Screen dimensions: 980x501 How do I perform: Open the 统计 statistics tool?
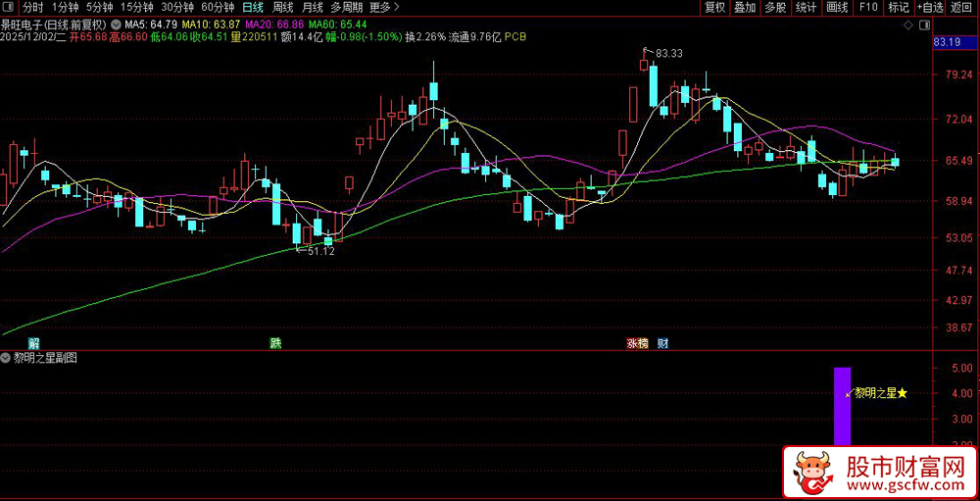pos(807,8)
